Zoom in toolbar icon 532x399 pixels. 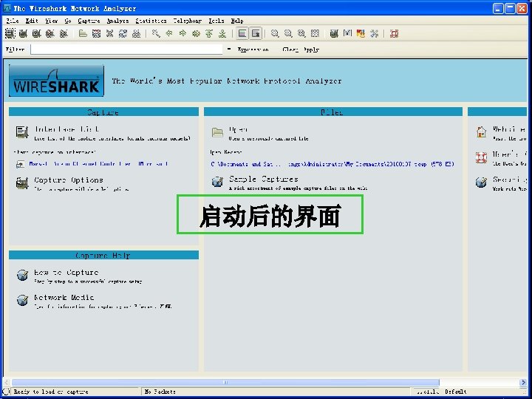[275, 33]
